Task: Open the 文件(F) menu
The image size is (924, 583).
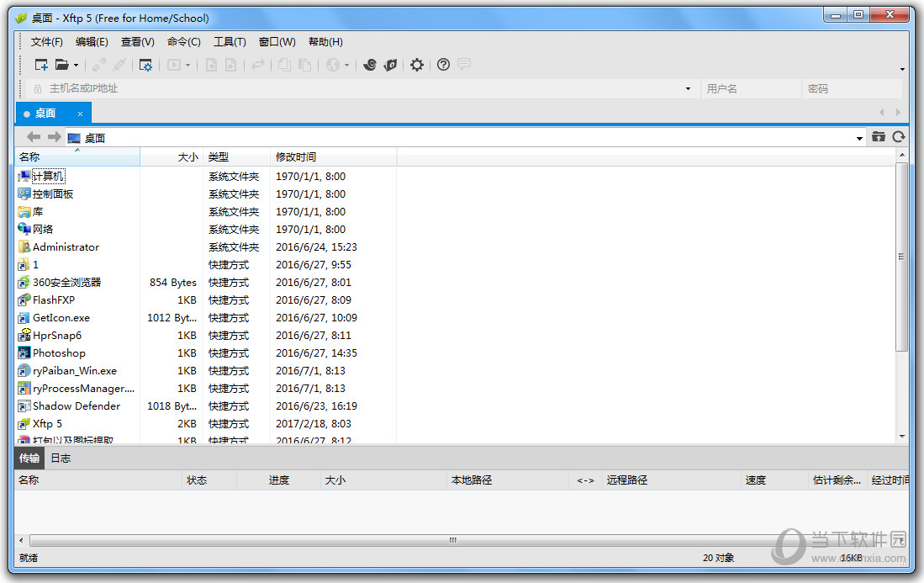Action: pyautogui.click(x=46, y=42)
